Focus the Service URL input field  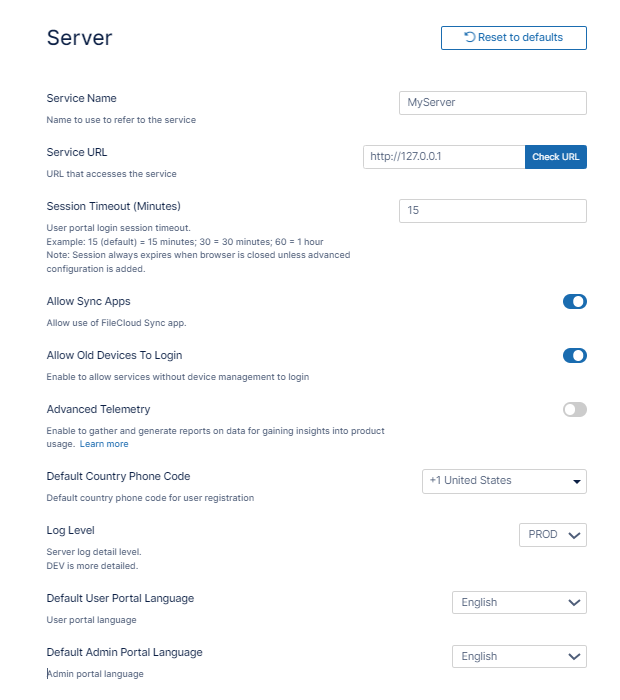click(443, 157)
